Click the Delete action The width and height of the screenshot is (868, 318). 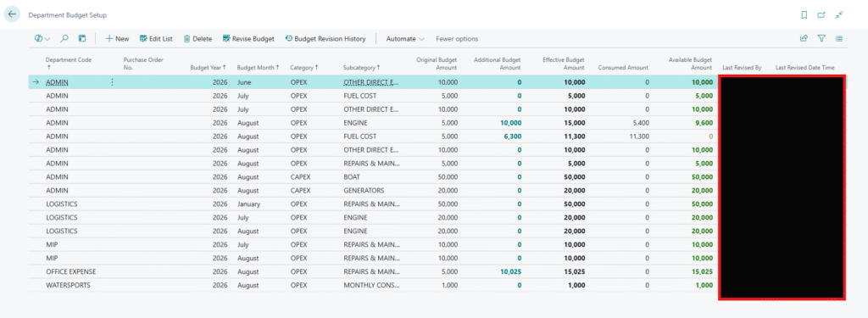point(198,39)
